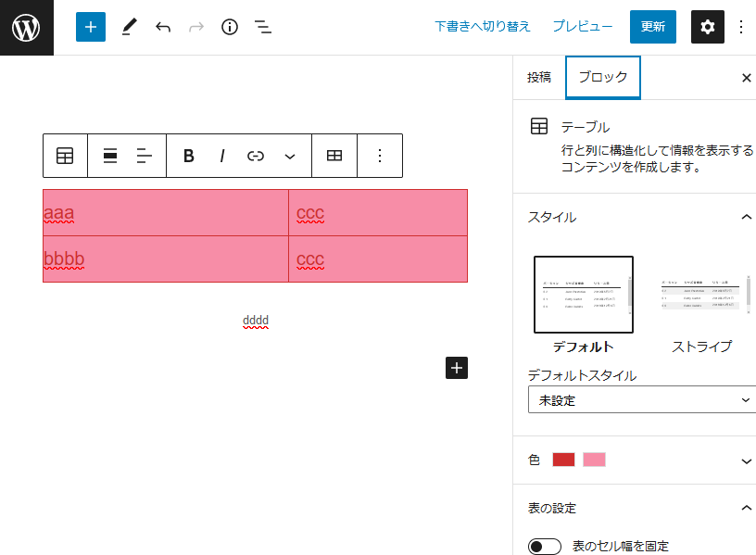This screenshot has height=555, width=756.
Task: Disable 表のセル幅を固定 toggle
Action: pos(545,547)
